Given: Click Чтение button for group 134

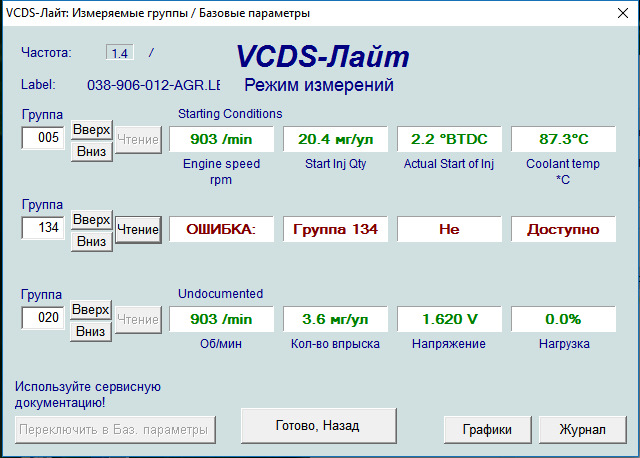Looking at the screenshot, I should coord(138,230).
